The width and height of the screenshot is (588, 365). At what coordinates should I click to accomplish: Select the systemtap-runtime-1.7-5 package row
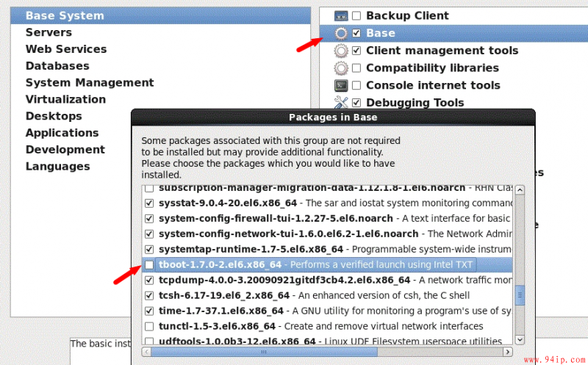click(x=327, y=249)
